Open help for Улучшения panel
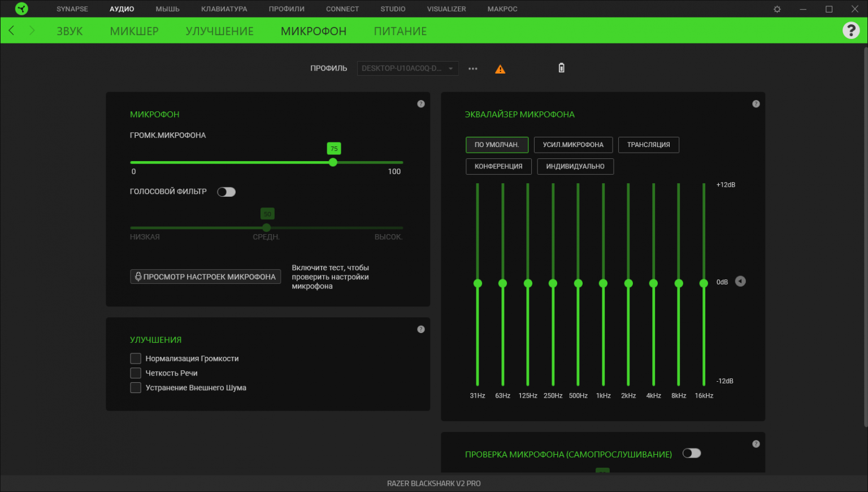 [421, 329]
